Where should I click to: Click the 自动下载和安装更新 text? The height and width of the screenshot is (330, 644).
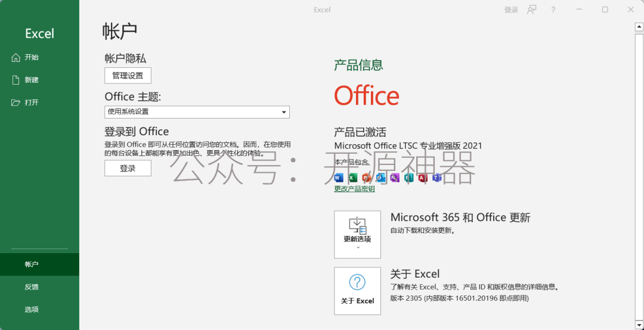pos(422,231)
